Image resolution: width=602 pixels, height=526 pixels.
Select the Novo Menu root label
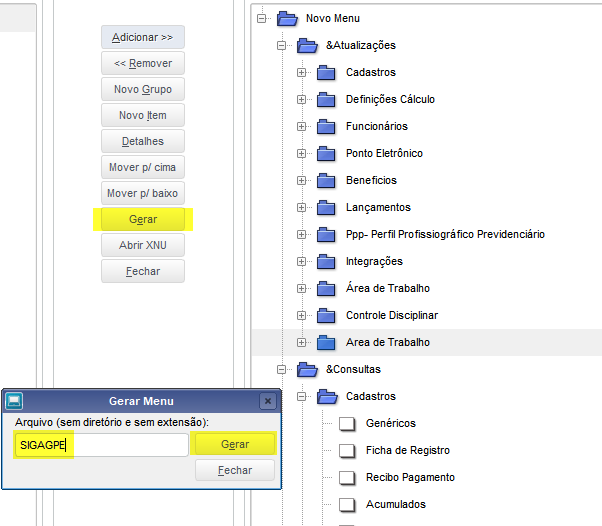point(333,18)
